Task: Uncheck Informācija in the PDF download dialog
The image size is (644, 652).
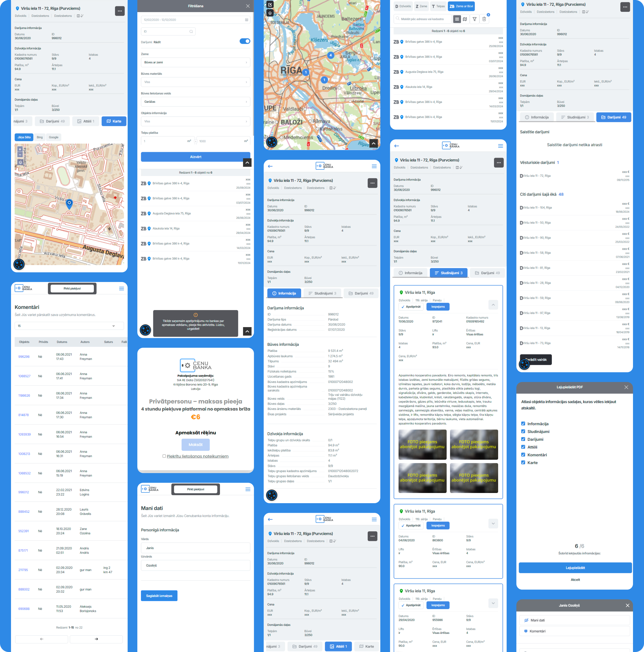Action: [523, 424]
